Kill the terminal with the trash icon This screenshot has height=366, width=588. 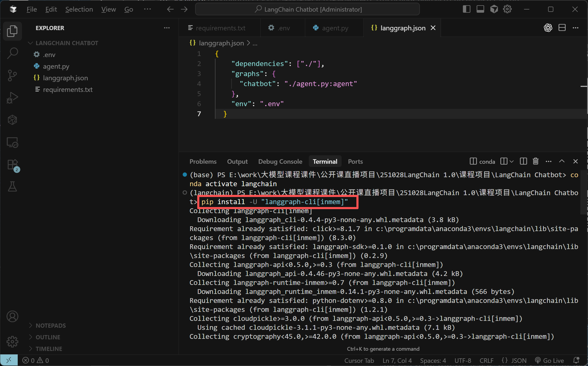(x=536, y=161)
